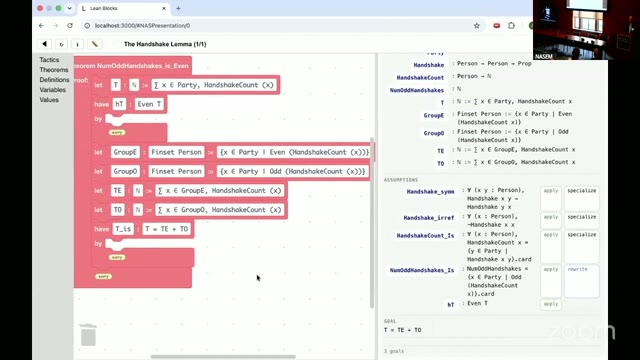The height and width of the screenshot is (360, 640).
Task: Click apply button for Handshake_irref
Action: 551,220
